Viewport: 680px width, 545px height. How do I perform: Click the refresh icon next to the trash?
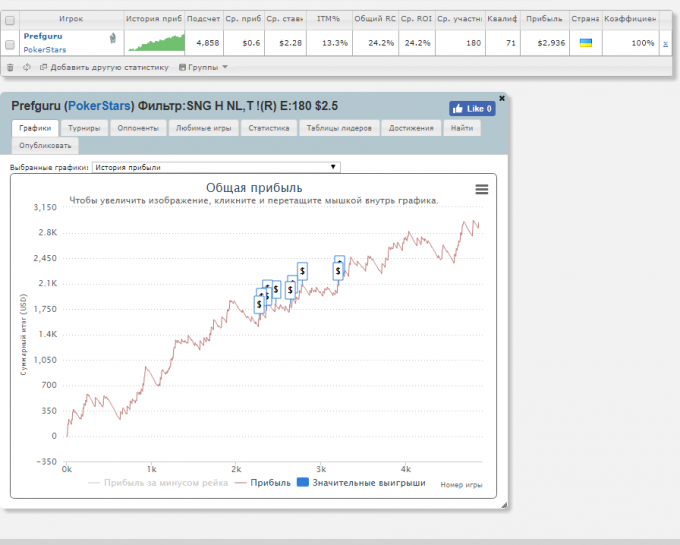[x=27, y=67]
